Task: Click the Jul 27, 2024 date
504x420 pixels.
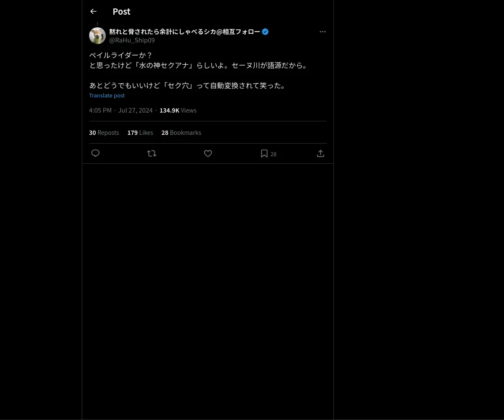Action: [x=135, y=110]
